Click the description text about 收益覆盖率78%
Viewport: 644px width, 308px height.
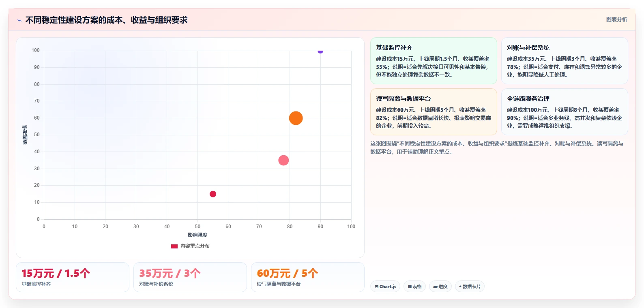pos(565,67)
